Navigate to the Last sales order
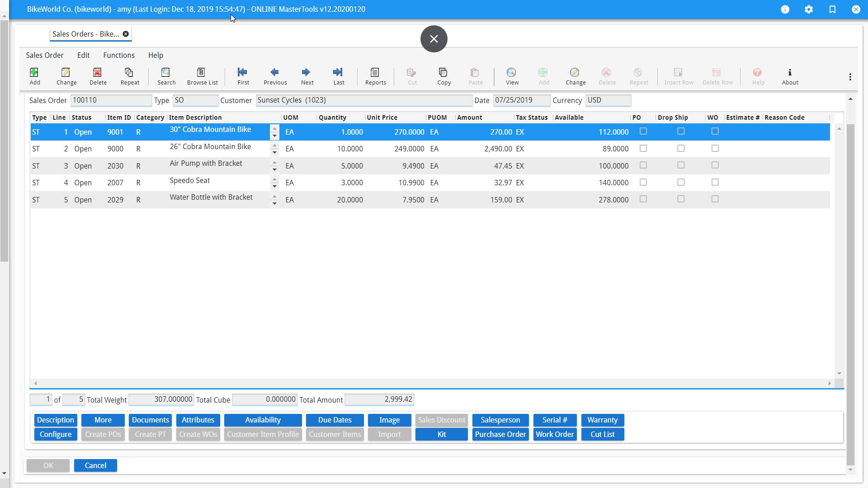Screen dimensions: 868x488 339,76
